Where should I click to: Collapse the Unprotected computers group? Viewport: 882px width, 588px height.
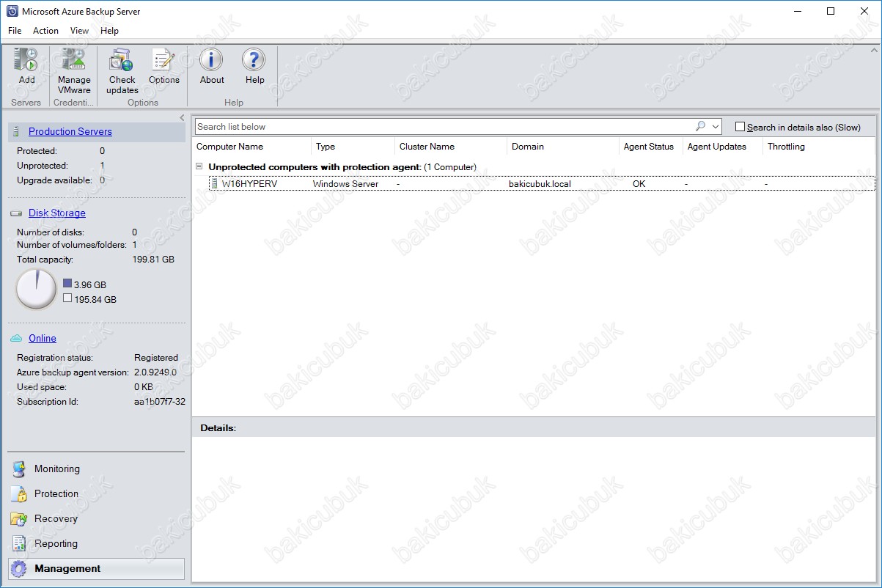[x=200, y=167]
